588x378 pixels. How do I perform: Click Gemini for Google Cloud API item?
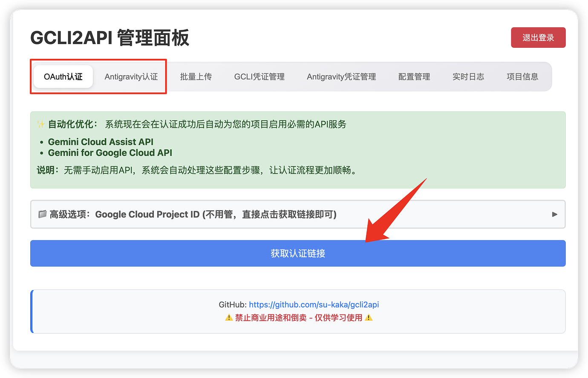(x=110, y=153)
